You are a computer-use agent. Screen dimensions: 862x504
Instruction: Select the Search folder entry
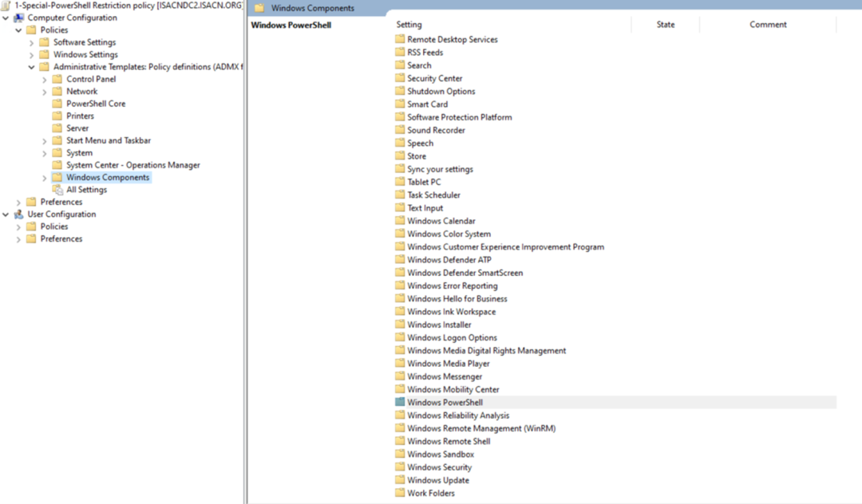tap(419, 65)
